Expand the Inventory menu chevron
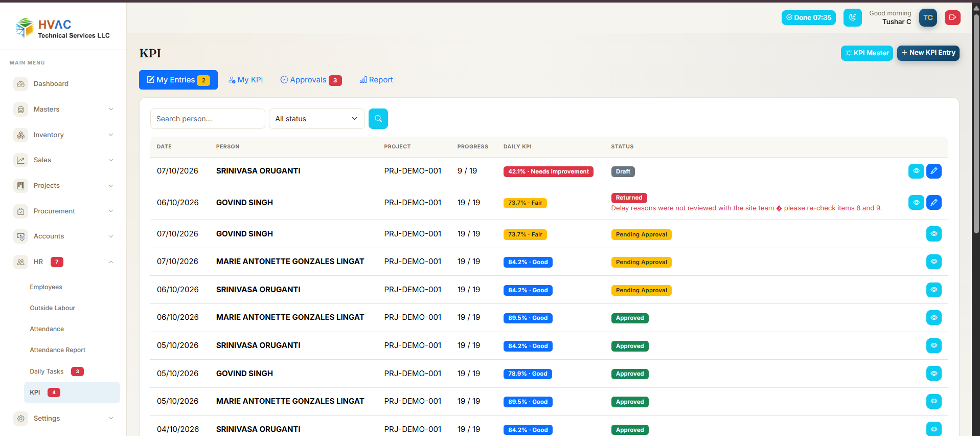This screenshot has width=980, height=436. [111, 135]
